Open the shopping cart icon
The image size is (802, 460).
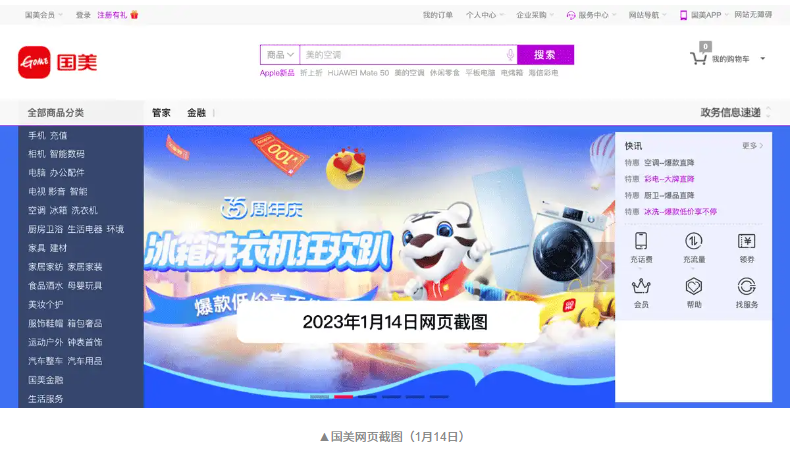click(698, 58)
